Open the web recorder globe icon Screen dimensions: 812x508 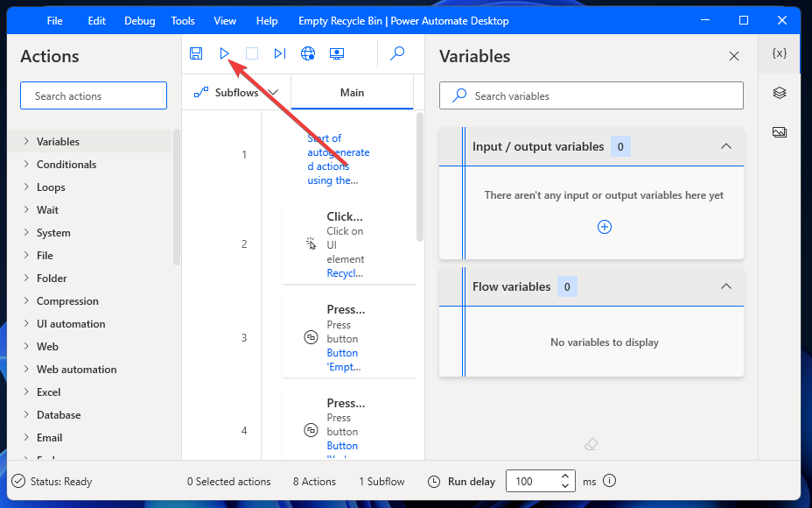click(308, 53)
